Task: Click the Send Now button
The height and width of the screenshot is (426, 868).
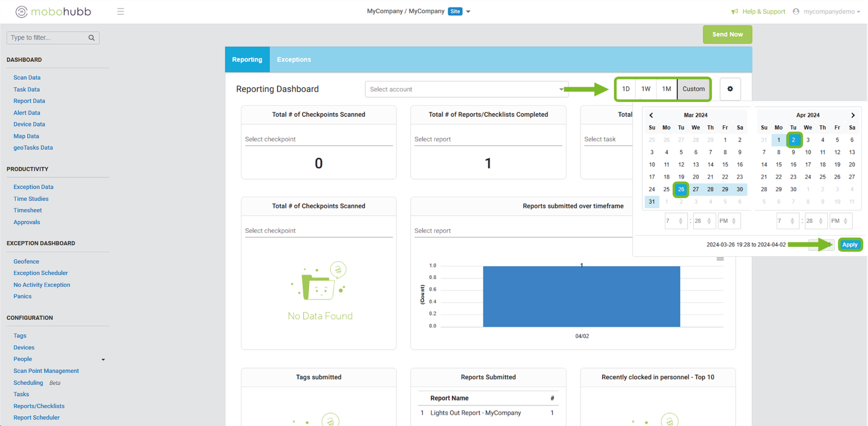Action: click(x=727, y=34)
